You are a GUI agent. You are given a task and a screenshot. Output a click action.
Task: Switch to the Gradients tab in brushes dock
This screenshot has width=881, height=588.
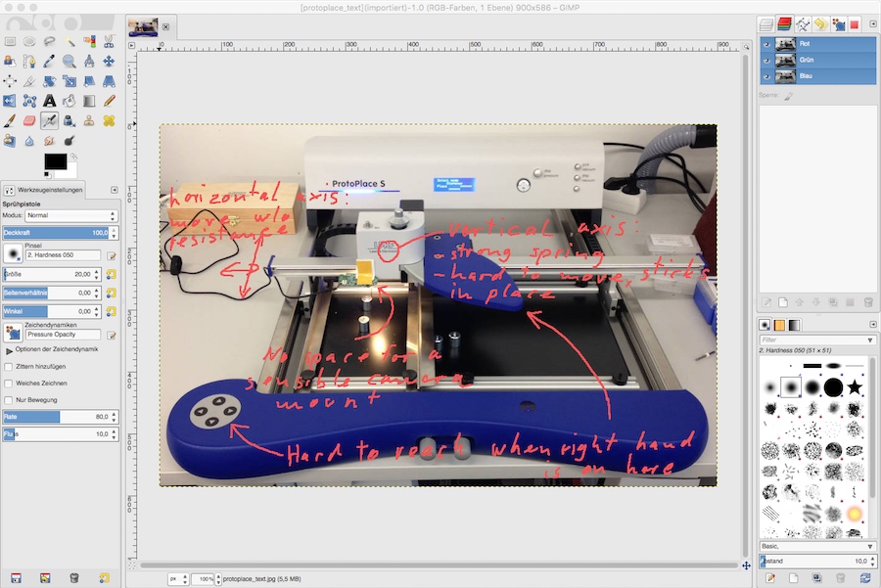794,325
